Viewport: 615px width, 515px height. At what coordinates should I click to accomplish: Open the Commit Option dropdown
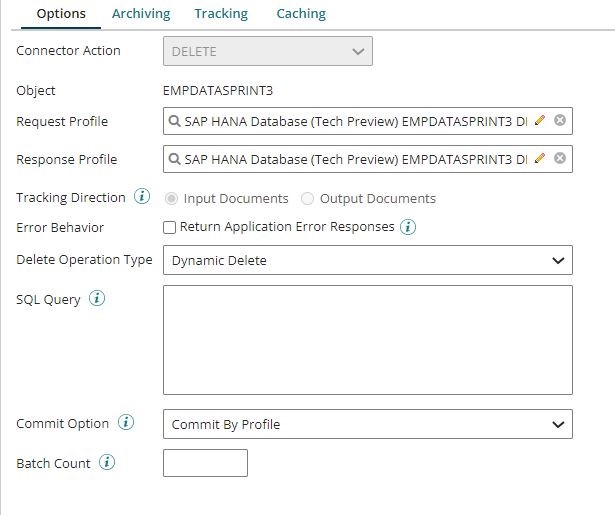pyautogui.click(x=367, y=424)
